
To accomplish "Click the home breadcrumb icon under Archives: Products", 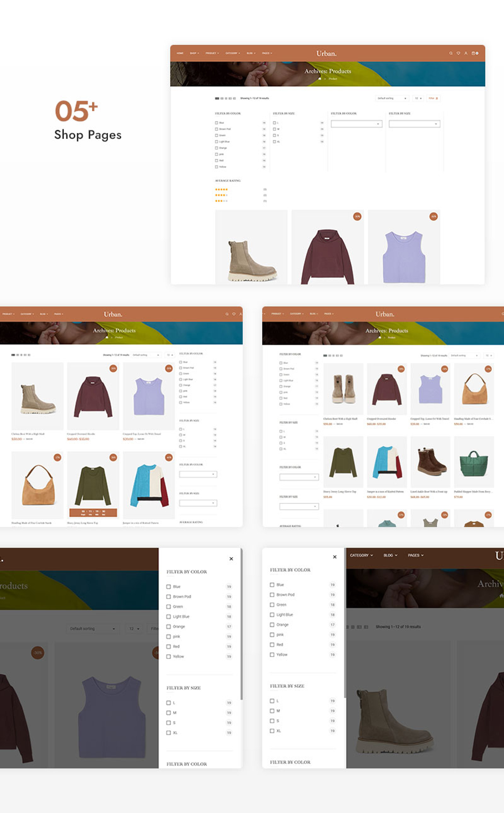I will [320, 79].
